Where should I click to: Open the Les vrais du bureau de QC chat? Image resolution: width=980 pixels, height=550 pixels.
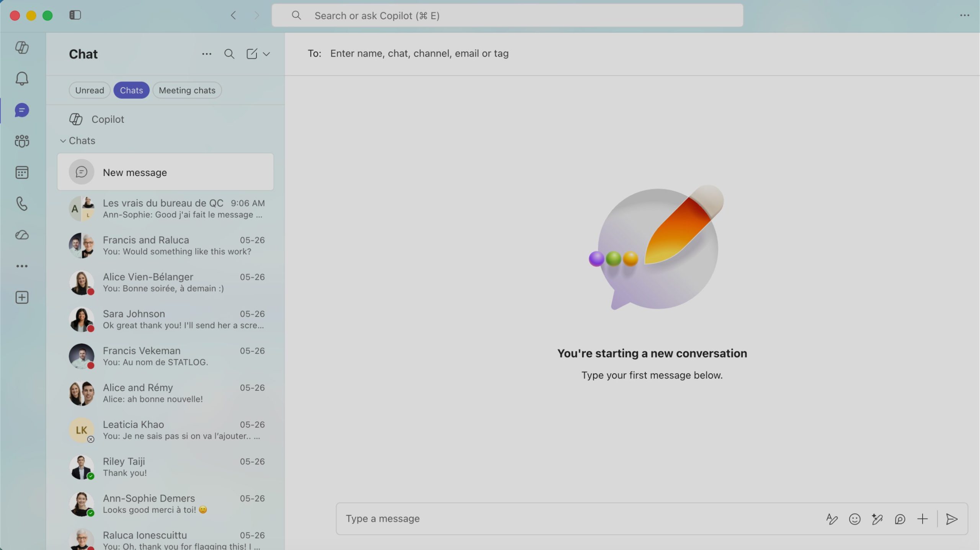point(165,209)
